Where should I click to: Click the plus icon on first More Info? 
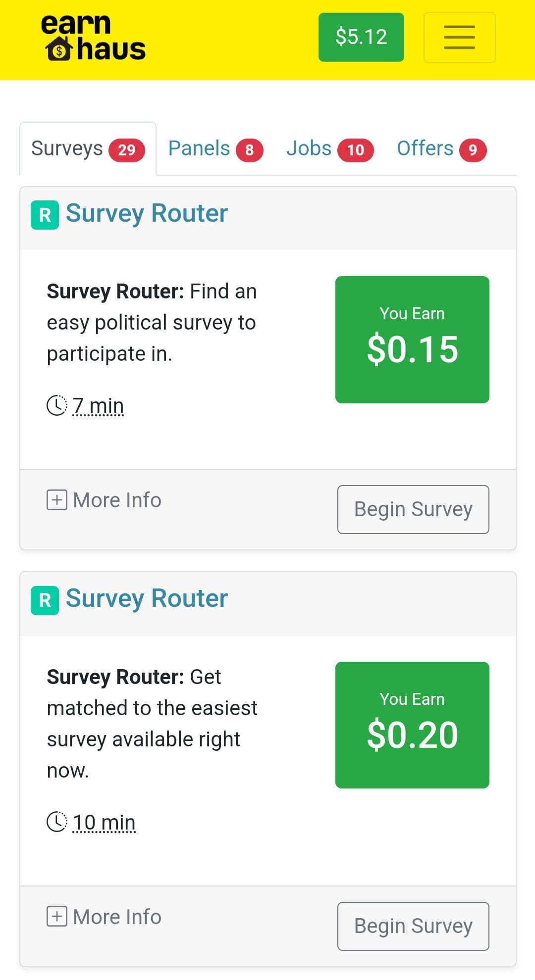point(57,500)
